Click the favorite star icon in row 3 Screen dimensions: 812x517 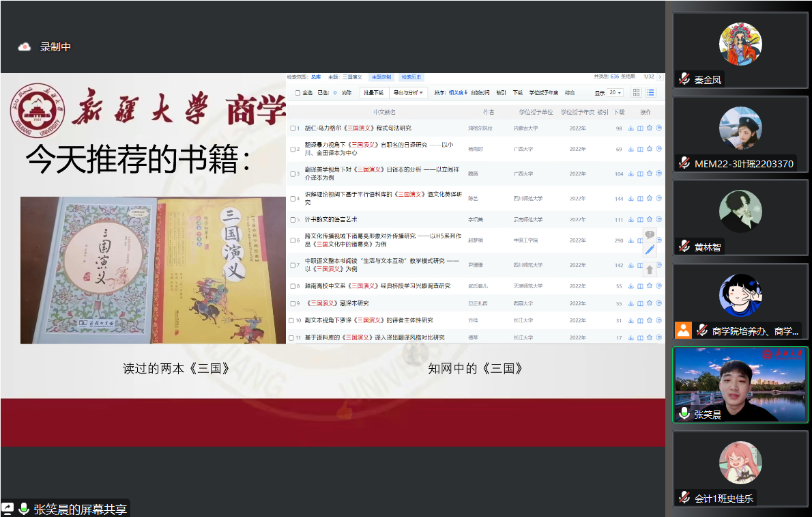pos(650,174)
